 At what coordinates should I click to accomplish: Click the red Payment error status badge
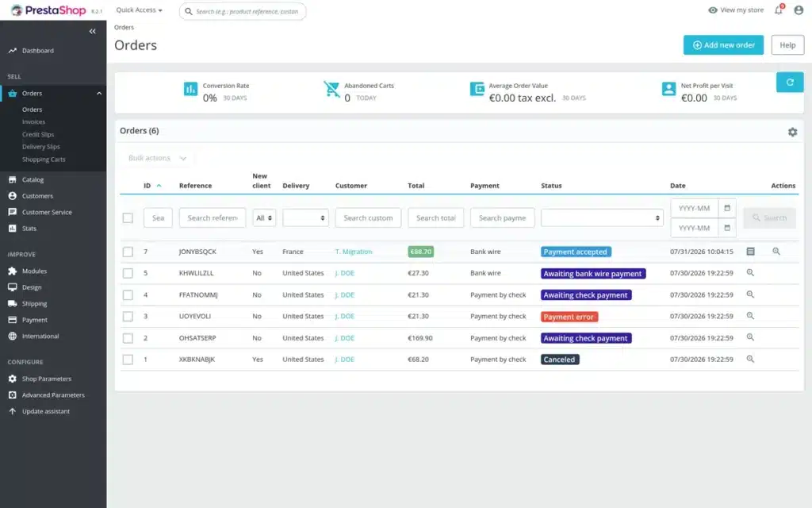[569, 317]
